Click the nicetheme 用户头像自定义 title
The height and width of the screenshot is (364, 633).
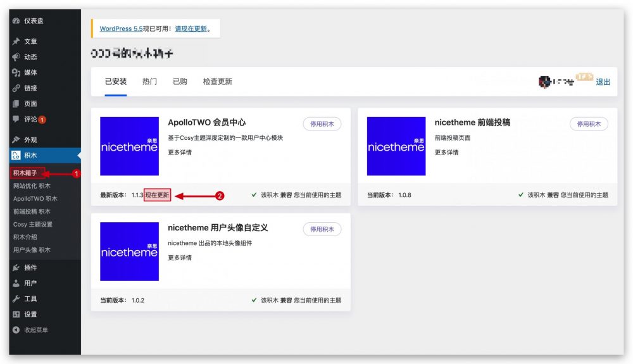[218, 228]
